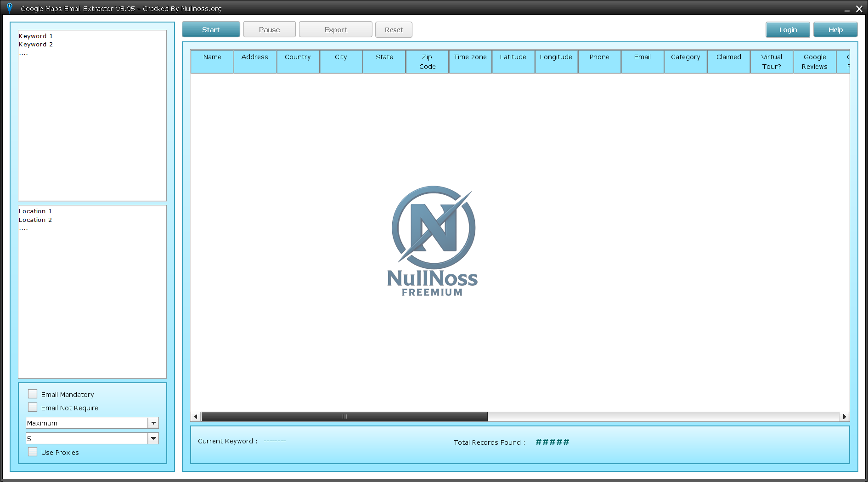Image resolution: width=868 pixels, height=482 pixels.
Task: Enable the Email Mandatory checkbox
Action: (33, 394)
